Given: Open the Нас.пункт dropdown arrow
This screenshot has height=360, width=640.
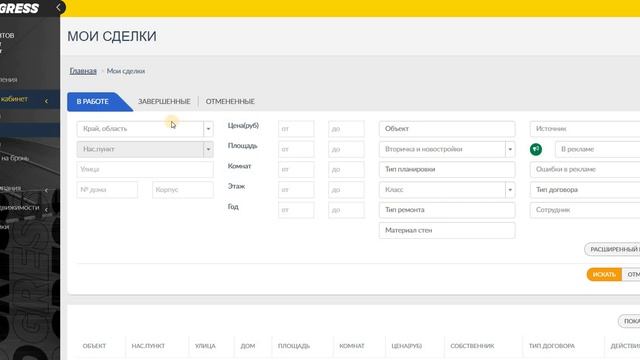Looking at the screenshot, I should coord(208,149).
